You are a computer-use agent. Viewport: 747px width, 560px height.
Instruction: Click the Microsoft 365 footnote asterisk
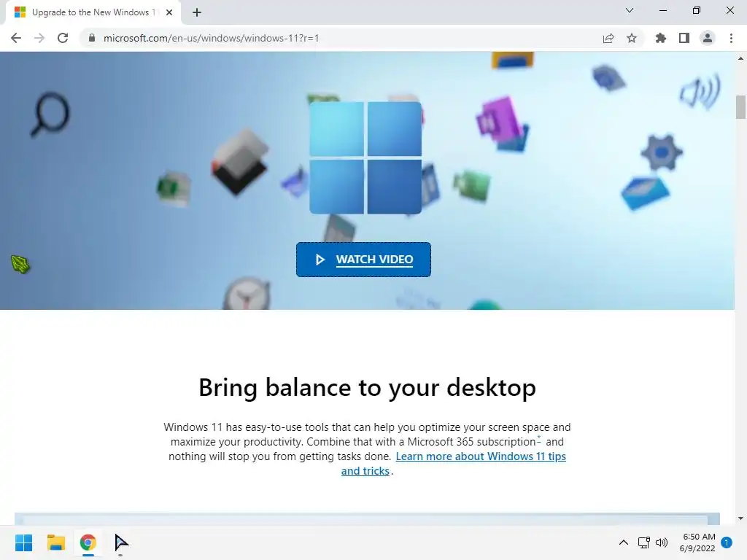point(539,438)
